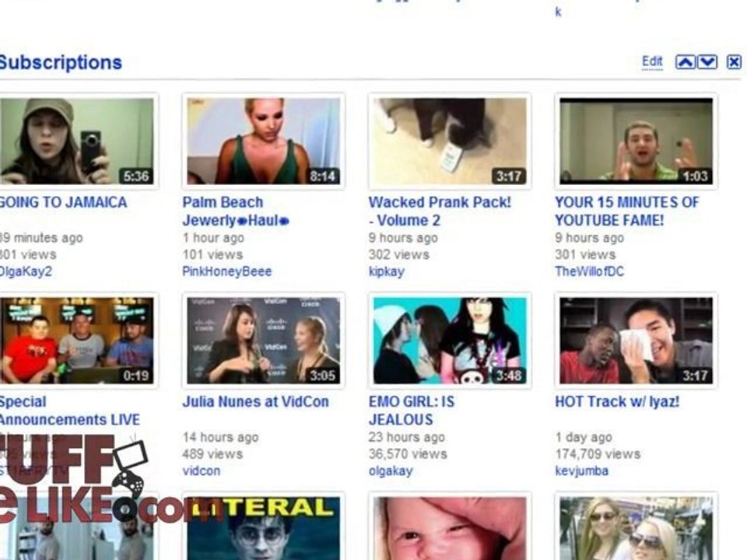The height and width of the screenshot is (560, 747).
Task: Open GOING TO JAMAICA video thumbnail
Action: tap(77, 142)
